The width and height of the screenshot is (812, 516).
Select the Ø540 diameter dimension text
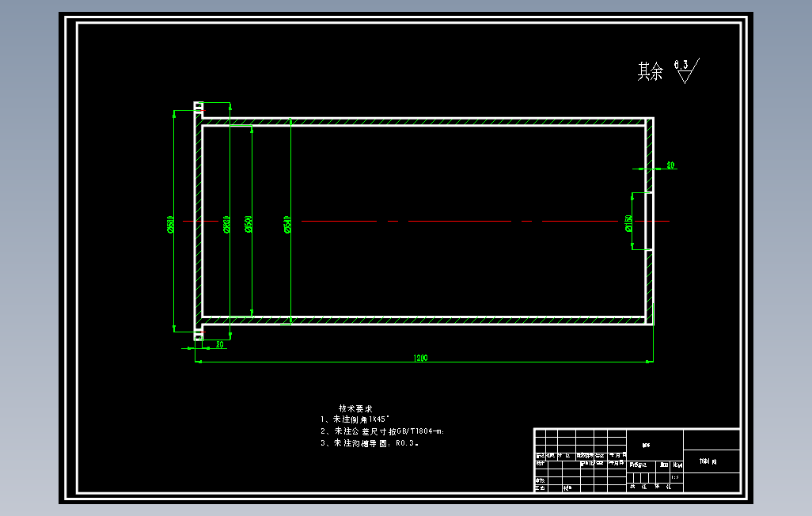287,224
